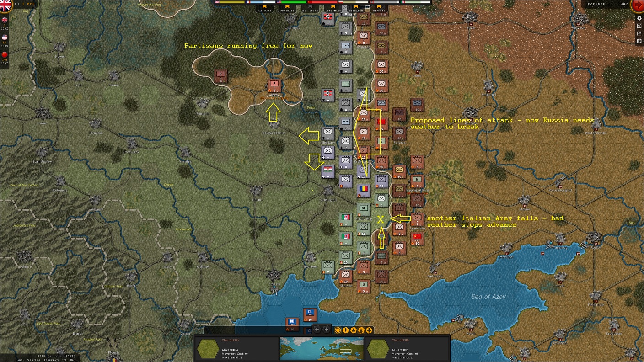Open the Reports tab
This screenshot has width=644, height=362.
click(x=379, y=10)
